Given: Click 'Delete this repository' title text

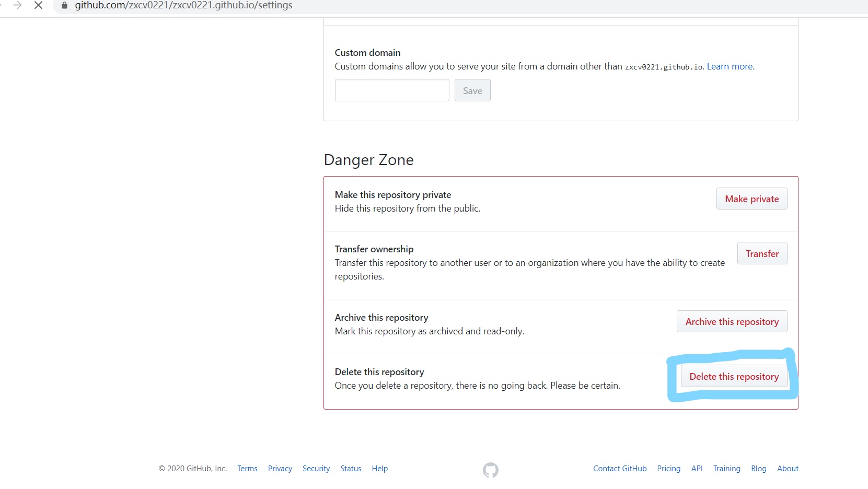Looking at the screenshot, I should pos(379,372).
